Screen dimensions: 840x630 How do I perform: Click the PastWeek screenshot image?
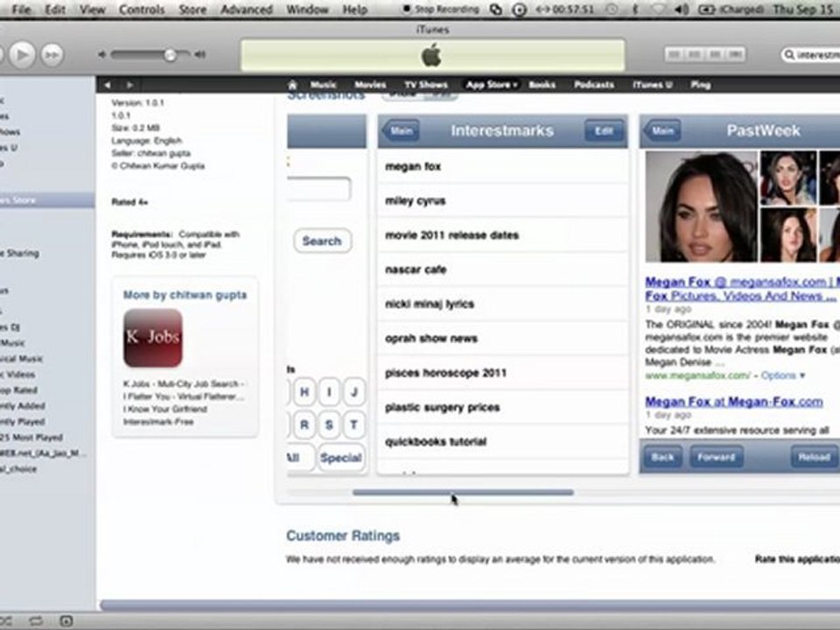point(740,294)
